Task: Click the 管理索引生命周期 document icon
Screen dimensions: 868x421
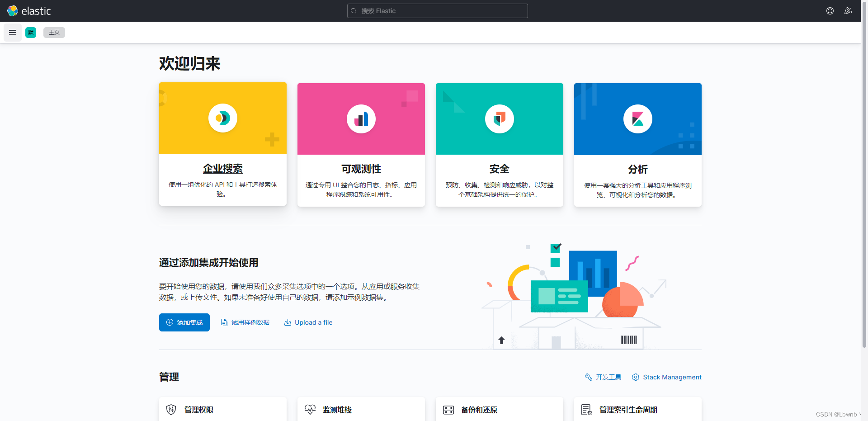Action: [587, 410]
